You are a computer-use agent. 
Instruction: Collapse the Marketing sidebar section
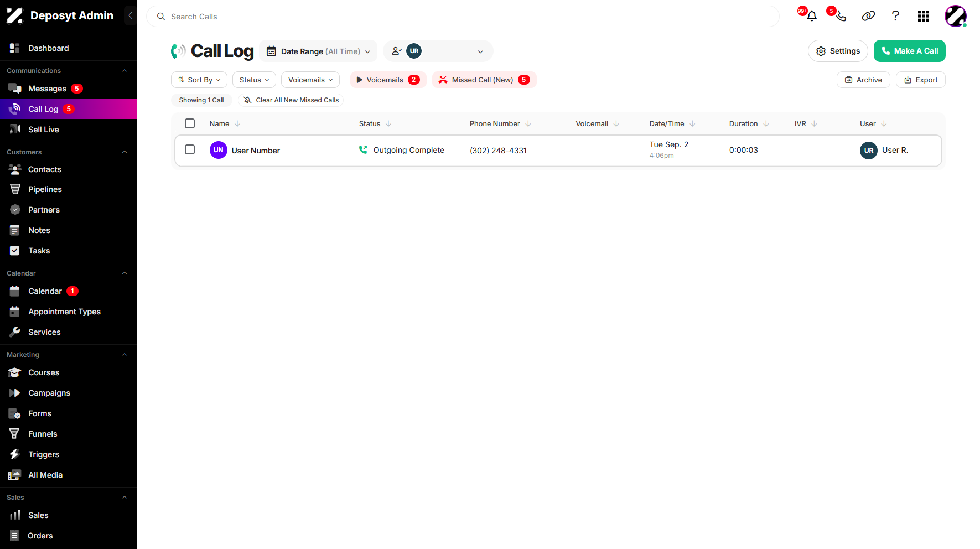click(x=125, y=354)
